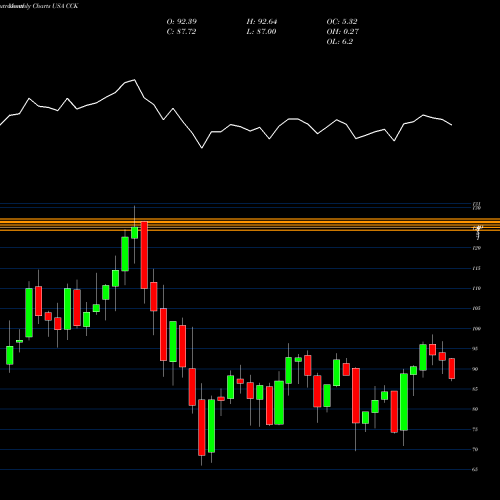Click the 95 price axis label
The image size is (500, 500).
click(476, 349)
